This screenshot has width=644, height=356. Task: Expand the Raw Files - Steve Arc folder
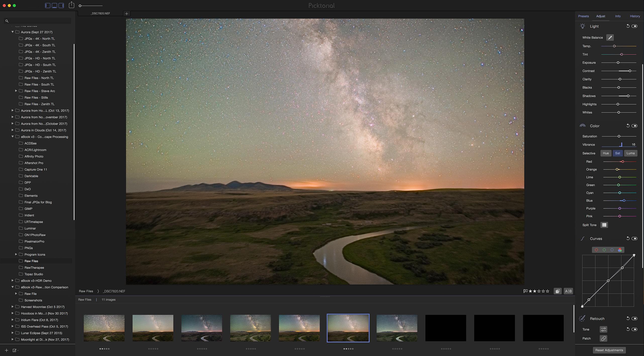(16, 91)
